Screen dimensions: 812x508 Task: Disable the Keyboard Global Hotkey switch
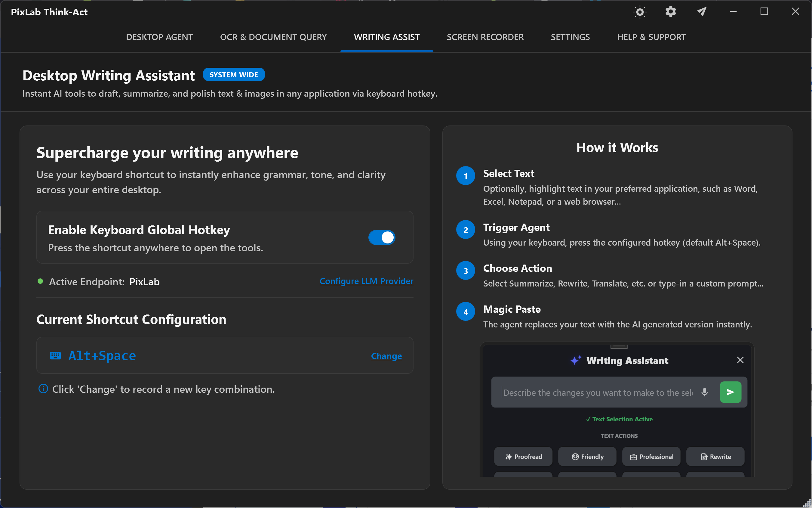382,237
